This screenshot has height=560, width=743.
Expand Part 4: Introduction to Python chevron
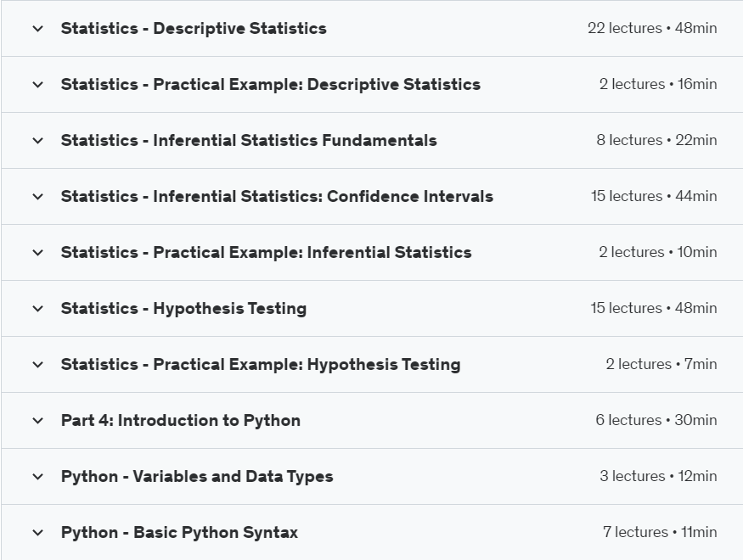(37, 421)
